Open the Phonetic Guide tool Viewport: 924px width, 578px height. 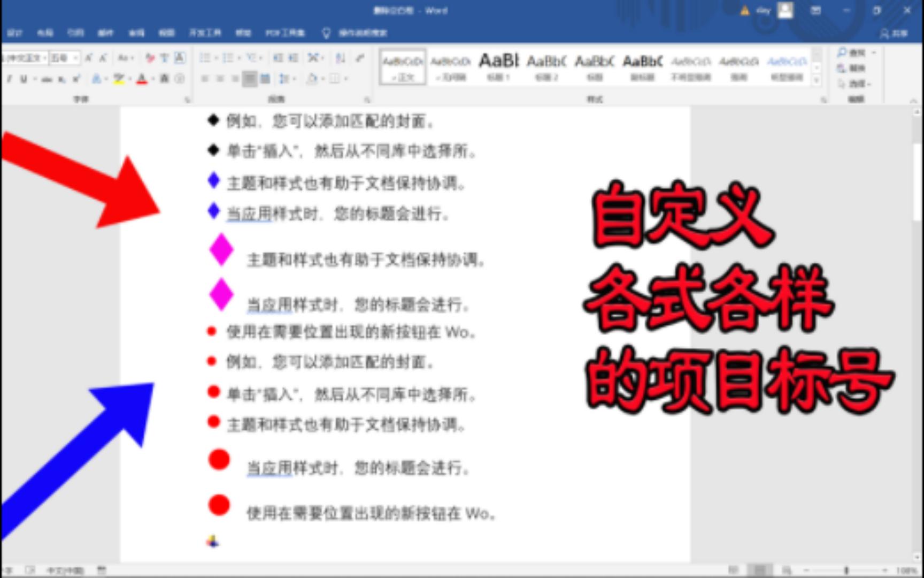pyautogui.click(x=165, y=58)
